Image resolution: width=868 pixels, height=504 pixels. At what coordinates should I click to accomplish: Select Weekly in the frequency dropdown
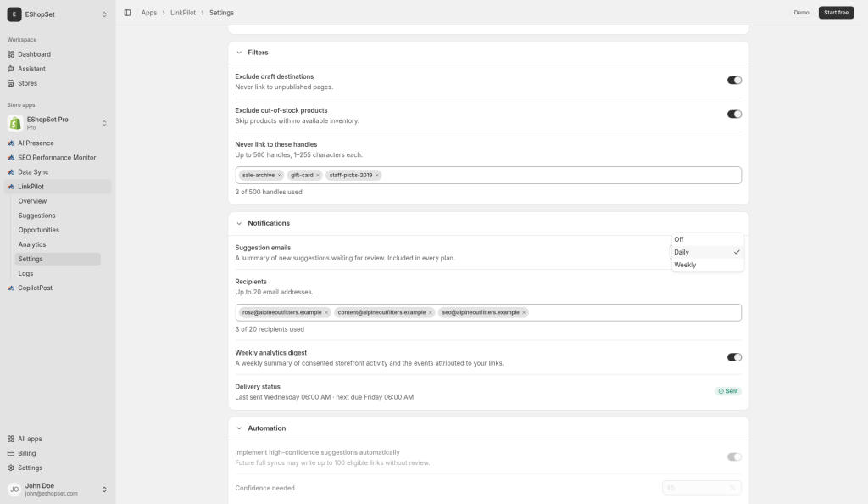(708, 265)
